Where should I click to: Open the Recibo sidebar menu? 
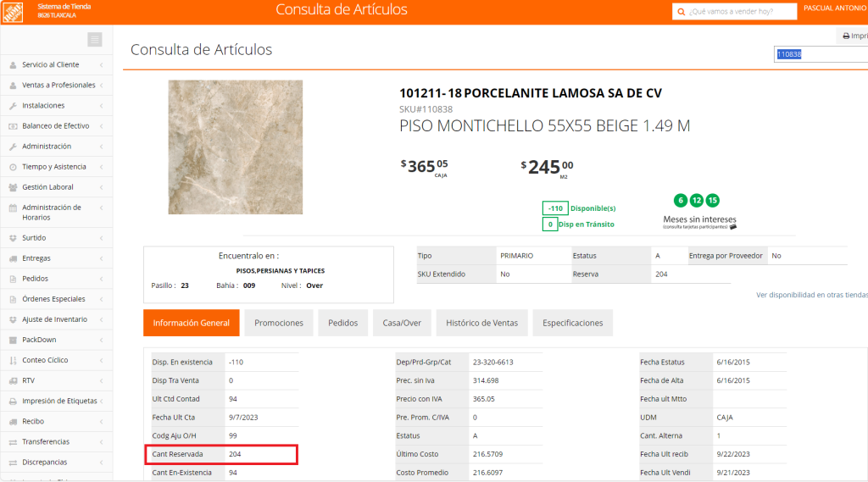[x=57, y=422]
